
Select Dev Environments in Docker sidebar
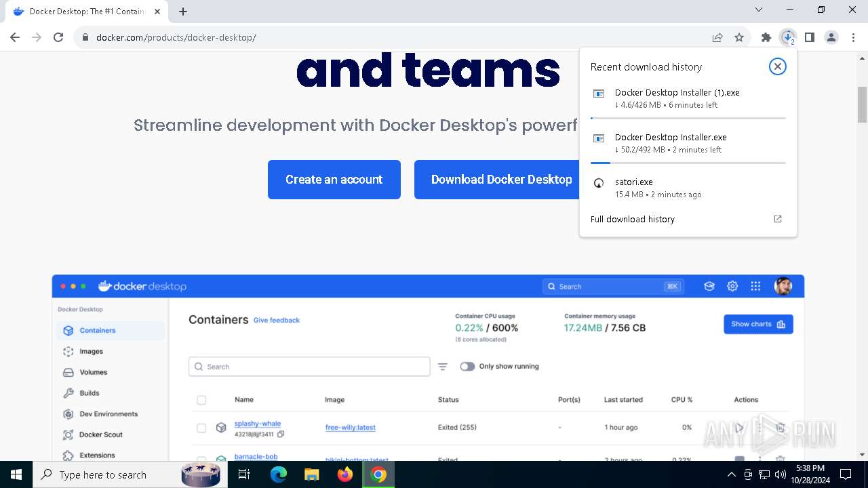(x=111, y=414)
